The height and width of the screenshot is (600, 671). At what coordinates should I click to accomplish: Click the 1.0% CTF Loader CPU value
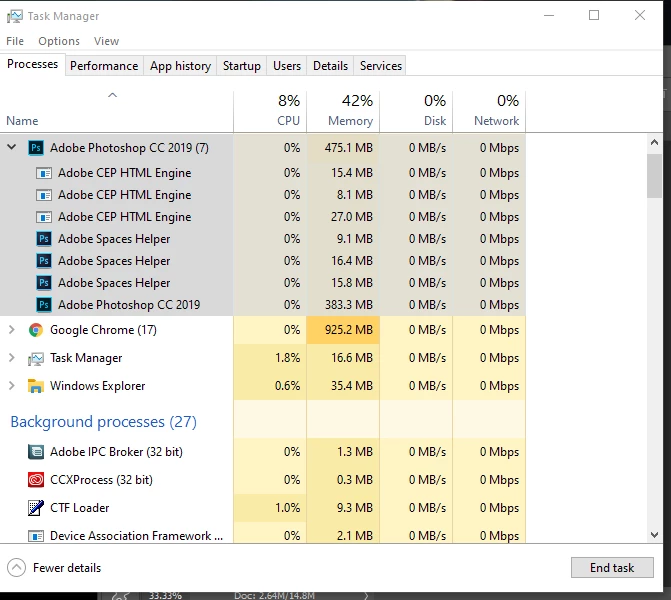coord(288,508)
